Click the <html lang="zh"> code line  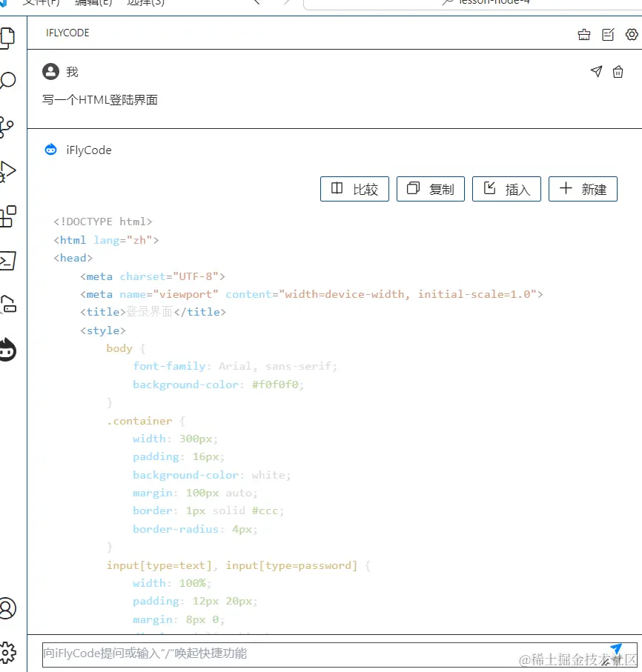point(106,240)
